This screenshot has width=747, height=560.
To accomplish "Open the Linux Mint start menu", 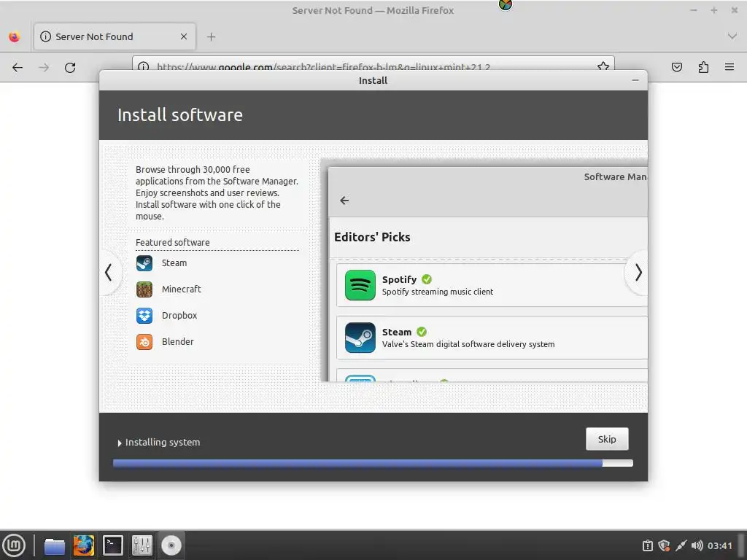I will 14,545.
